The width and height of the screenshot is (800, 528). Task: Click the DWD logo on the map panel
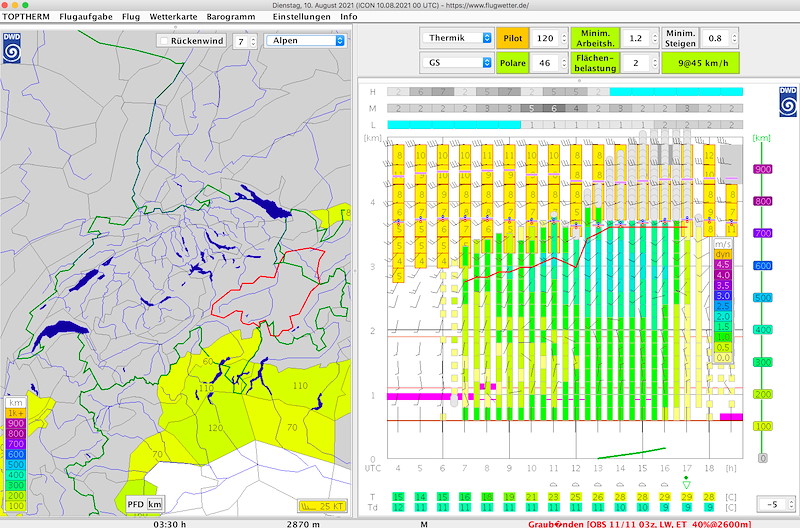[12, 48]
